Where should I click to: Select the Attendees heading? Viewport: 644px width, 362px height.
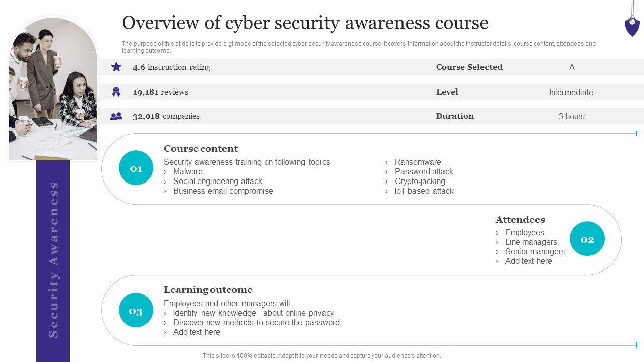pyautogui.click(x=520, y=220)
